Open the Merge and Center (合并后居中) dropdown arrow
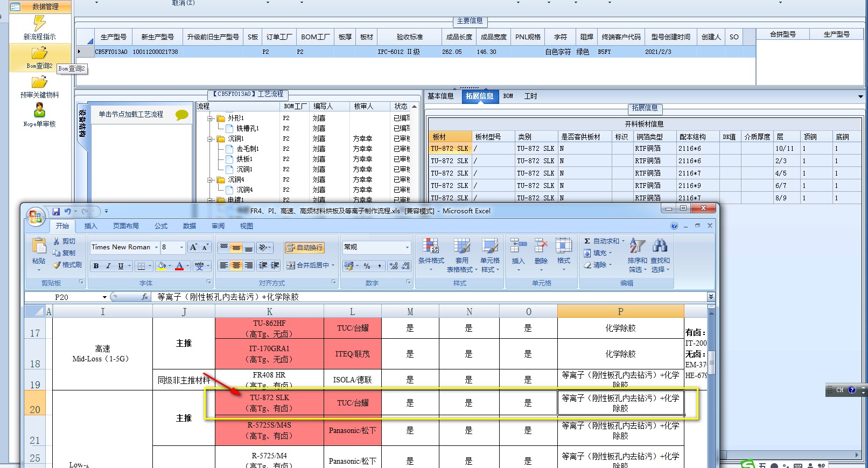 point(333,266)
